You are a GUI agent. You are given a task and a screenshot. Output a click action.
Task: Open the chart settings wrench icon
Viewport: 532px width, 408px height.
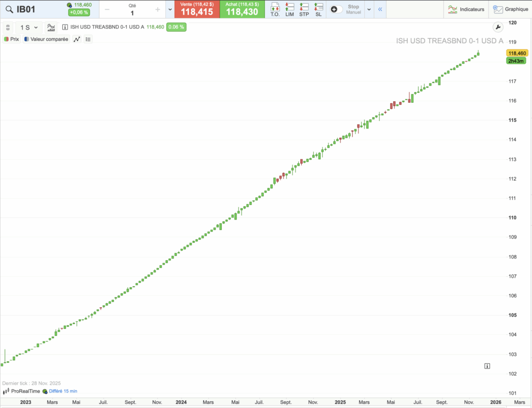click(498, 26)
